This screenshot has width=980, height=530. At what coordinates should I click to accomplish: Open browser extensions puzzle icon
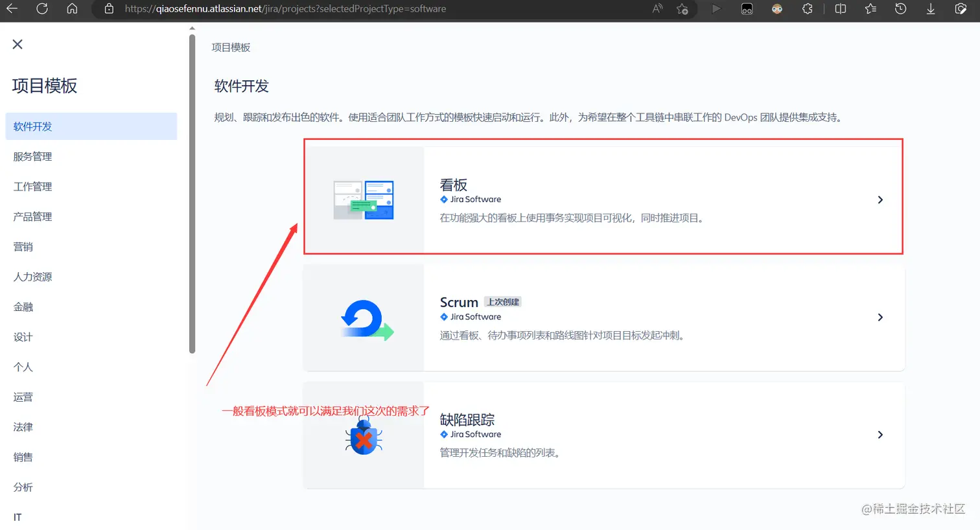point(807,8)
